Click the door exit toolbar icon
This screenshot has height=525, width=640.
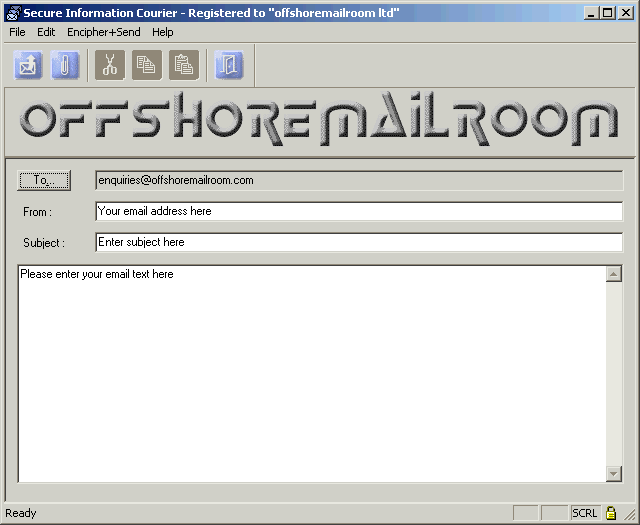coord(229,65)
